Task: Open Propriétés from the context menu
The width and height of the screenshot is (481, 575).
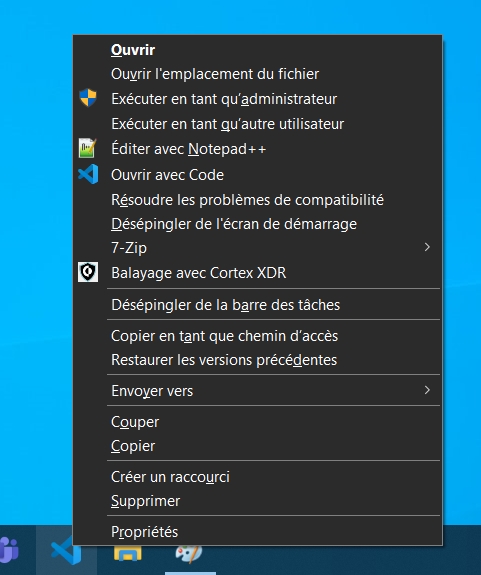Action: tap(258, 532)
